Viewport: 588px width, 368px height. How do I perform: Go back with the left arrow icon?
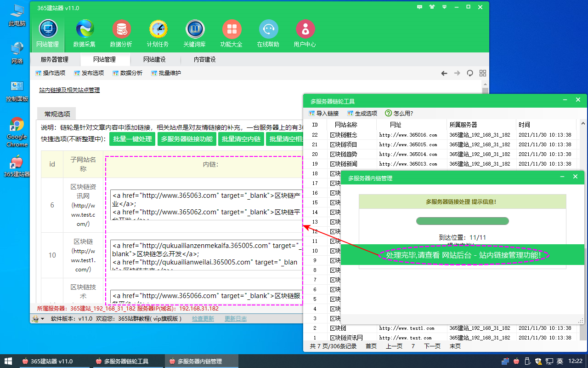(x=444, y=73)
